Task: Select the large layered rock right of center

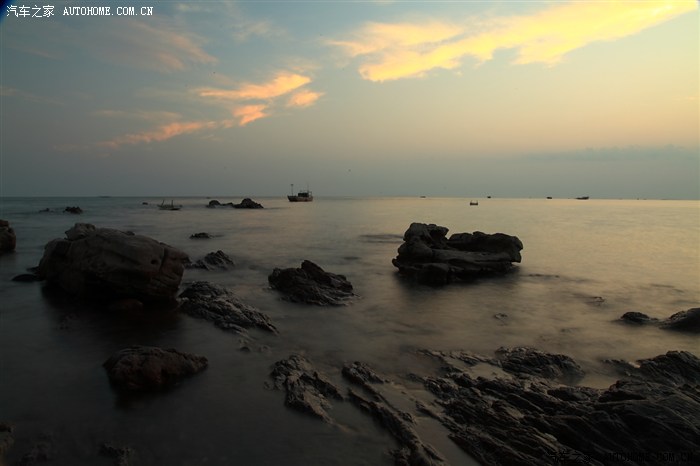Action: click(x=456, y=252)
